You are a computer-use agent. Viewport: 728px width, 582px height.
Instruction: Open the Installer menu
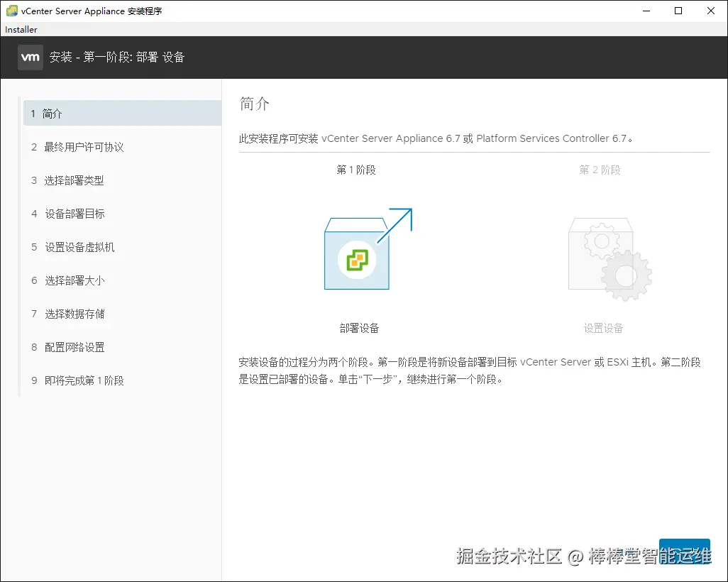21,30
